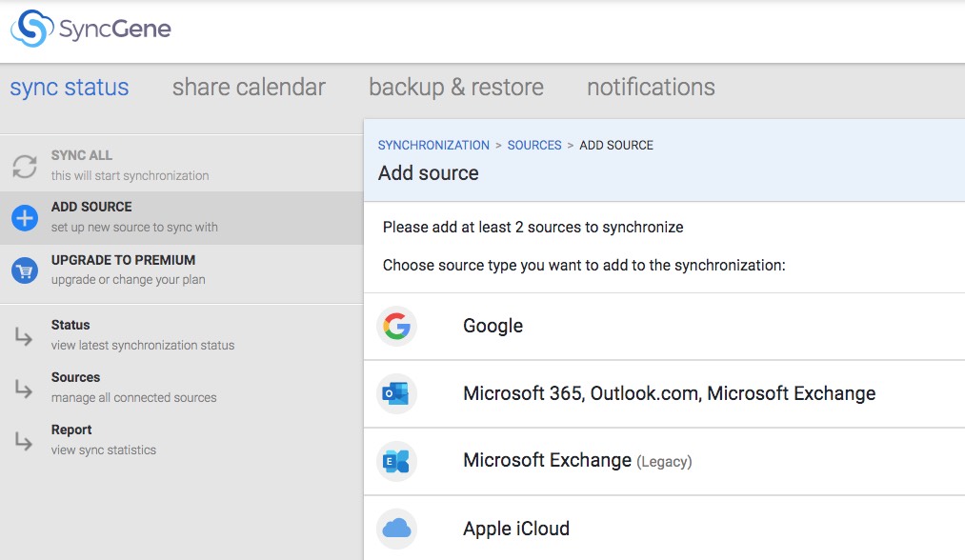The image size is (965, 560).
Task: View latest synchronization Status
Action: (x=182, y=335)
